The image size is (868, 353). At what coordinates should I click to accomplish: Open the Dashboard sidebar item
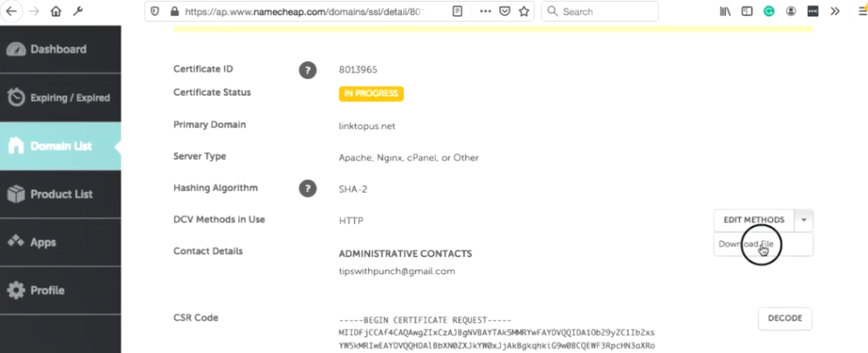point(60,49)
